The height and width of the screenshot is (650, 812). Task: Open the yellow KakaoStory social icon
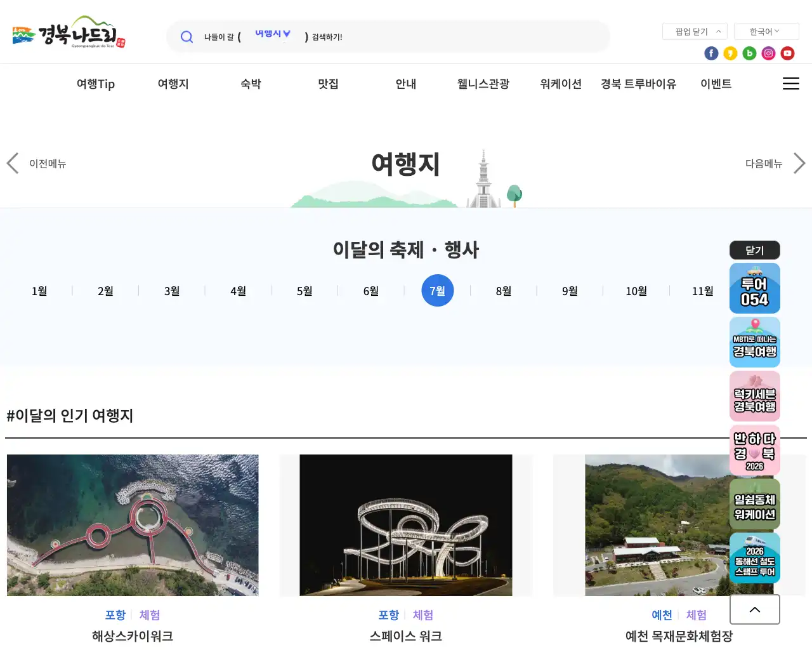pyautogui.click(x=730, y=53)
